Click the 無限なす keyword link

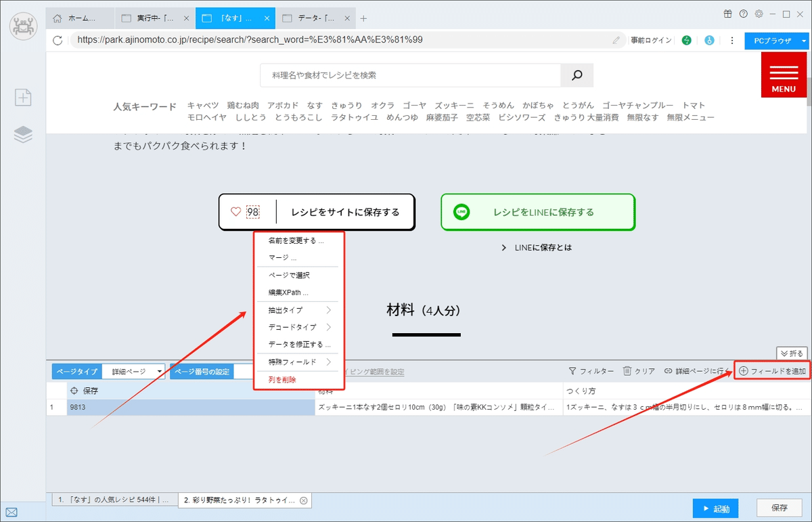pyautogui.click(x=643, y=118)
